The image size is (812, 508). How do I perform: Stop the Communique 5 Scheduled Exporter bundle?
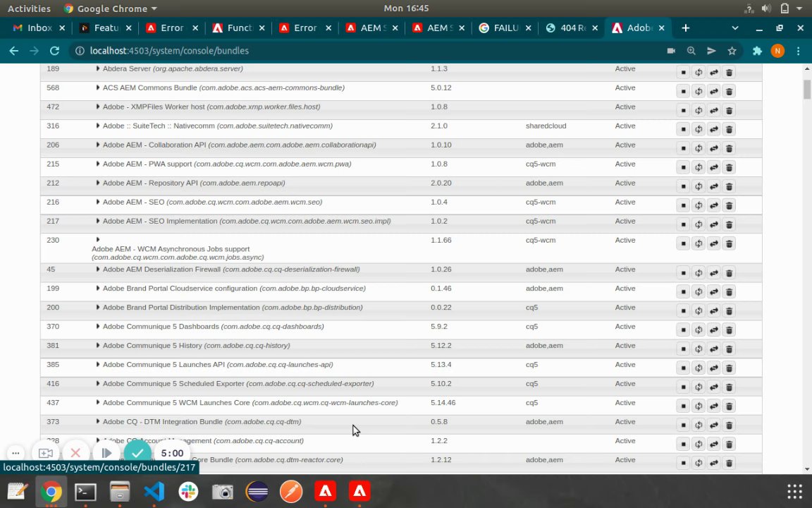(683, 387)
